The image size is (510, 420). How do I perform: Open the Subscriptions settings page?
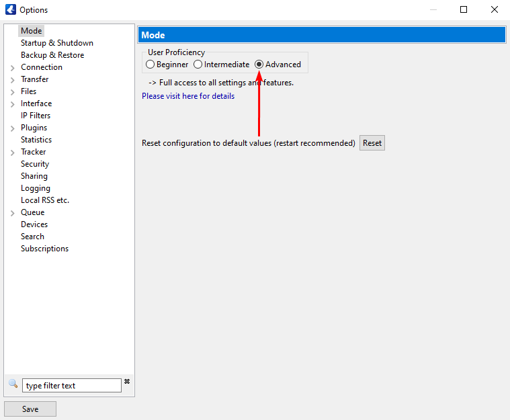44,249
